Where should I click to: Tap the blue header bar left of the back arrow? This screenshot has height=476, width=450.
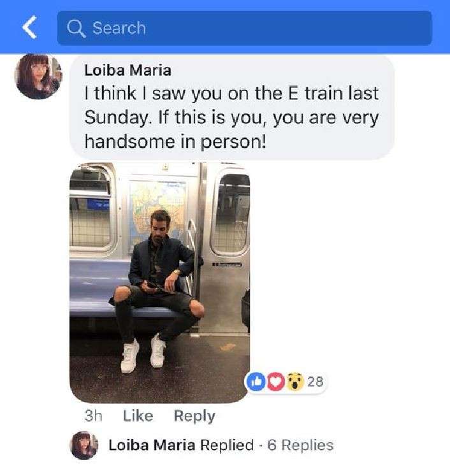coord(9,27)
